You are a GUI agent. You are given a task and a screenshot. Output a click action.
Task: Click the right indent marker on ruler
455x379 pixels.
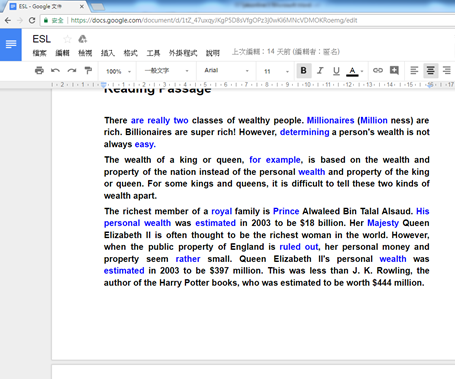point(430,85)
